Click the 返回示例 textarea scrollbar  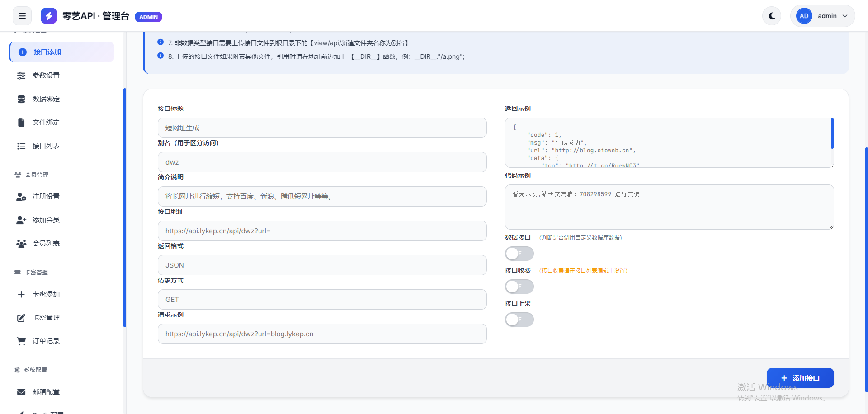pyautogui.click(x=832, y=134)
